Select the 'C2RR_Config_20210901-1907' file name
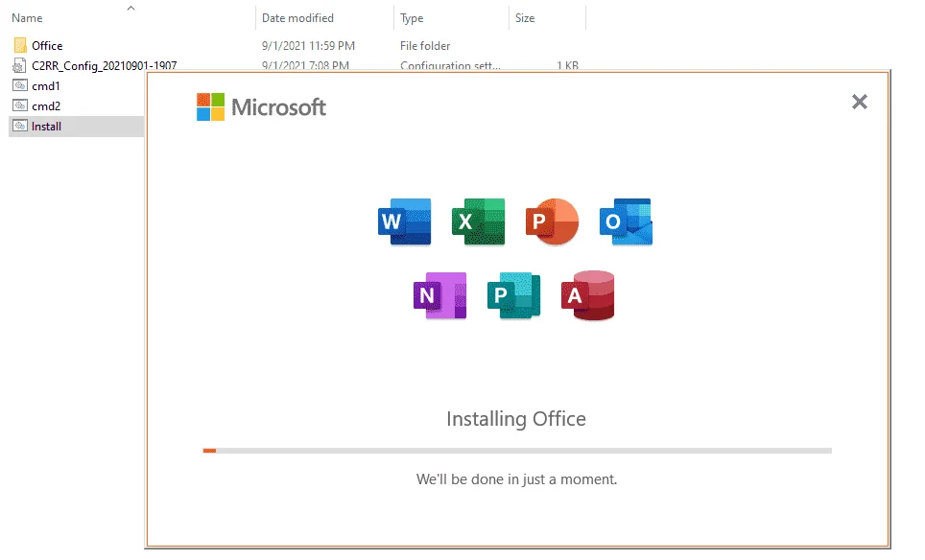The height and width of the screenshot is (560, 925). pos(105,65)
